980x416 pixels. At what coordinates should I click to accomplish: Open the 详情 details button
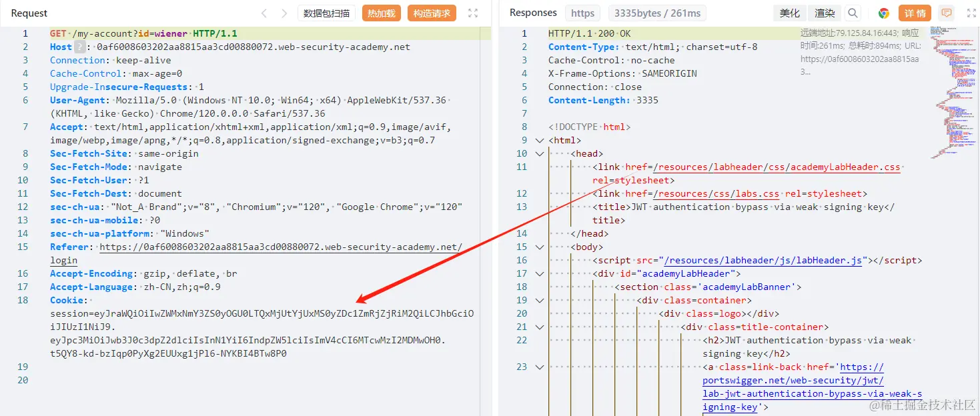point(915,13)
